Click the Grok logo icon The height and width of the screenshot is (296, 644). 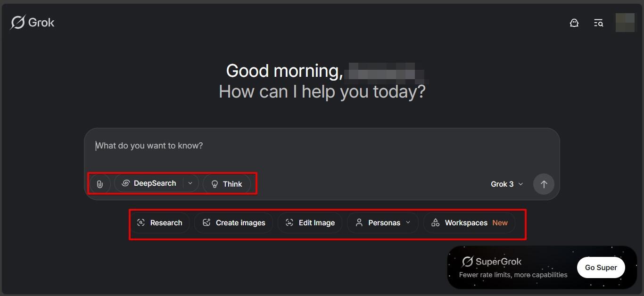[18, 22]
